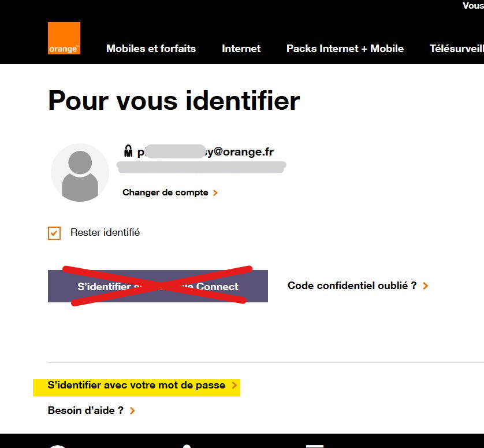Click the Rester identifié label
Viewport: 484px width, 448px height.
pos(105,232)
